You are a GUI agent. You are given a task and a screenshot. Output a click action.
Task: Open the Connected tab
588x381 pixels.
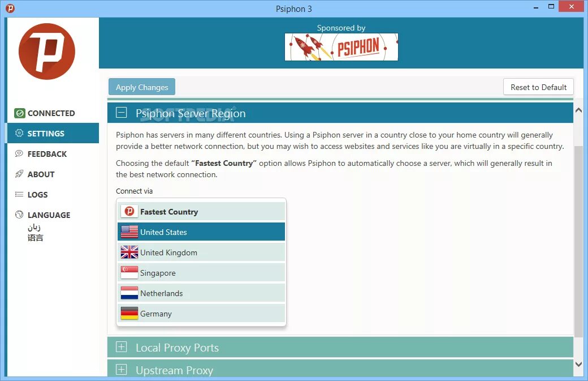click(53, 113)
